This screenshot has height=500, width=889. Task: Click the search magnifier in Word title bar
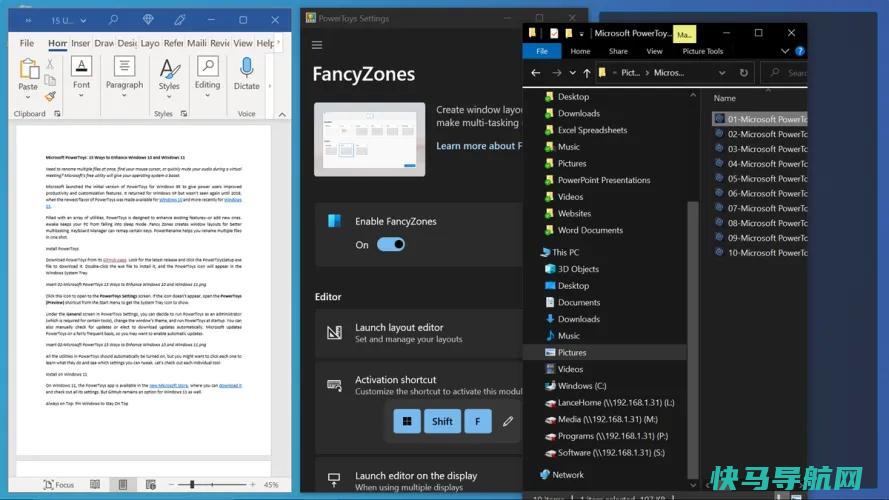pos(113,20)
